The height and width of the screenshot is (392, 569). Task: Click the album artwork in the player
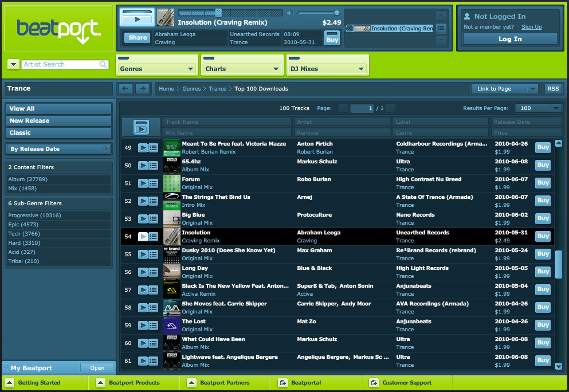tap(166, 17)
